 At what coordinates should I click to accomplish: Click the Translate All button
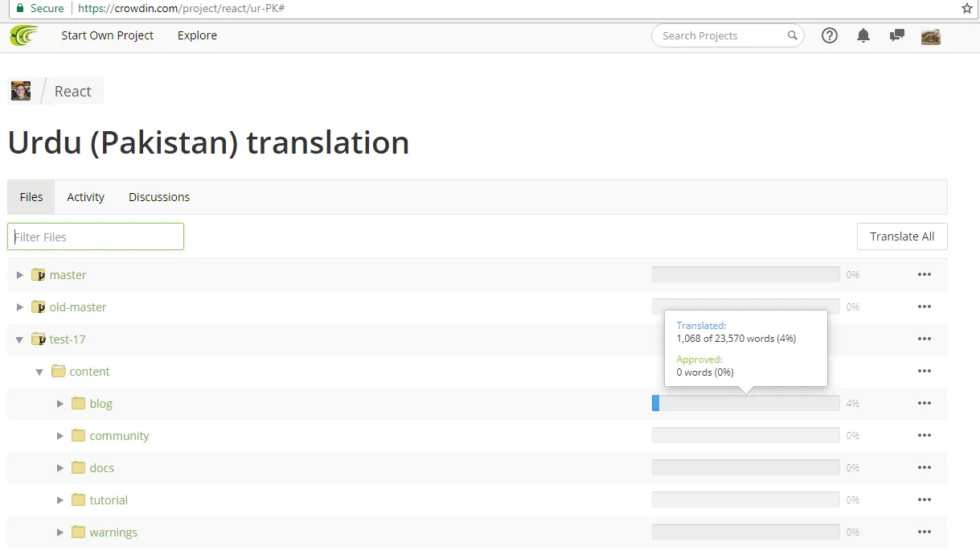click(902, 236)
